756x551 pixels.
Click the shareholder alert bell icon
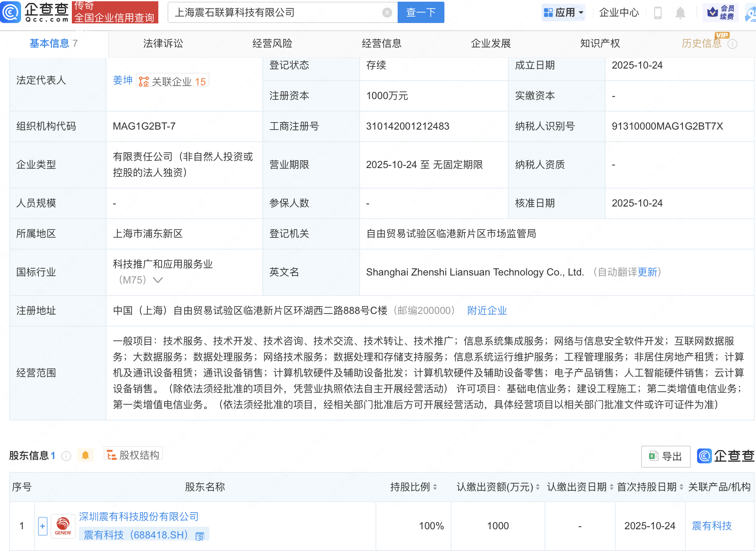pyautogui.click(x=85, y=455)
